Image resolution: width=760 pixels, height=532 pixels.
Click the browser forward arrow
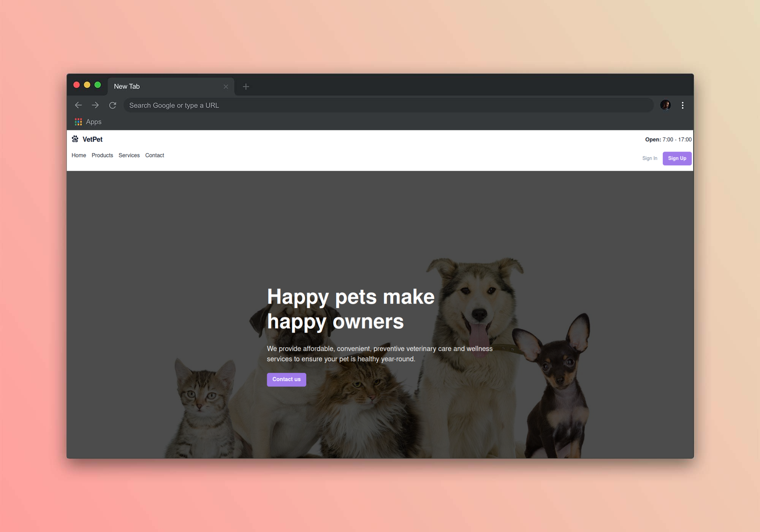pyautogui.click(x=95, y=105)
